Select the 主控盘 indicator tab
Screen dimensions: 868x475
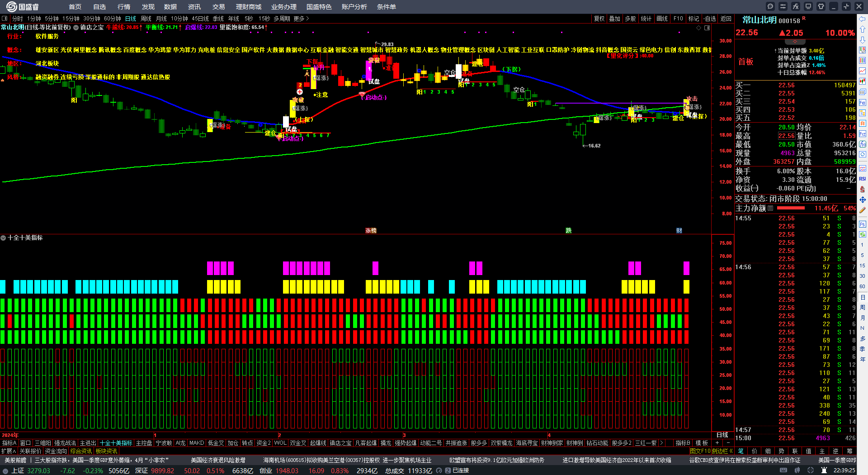click(x=144, y=443)
